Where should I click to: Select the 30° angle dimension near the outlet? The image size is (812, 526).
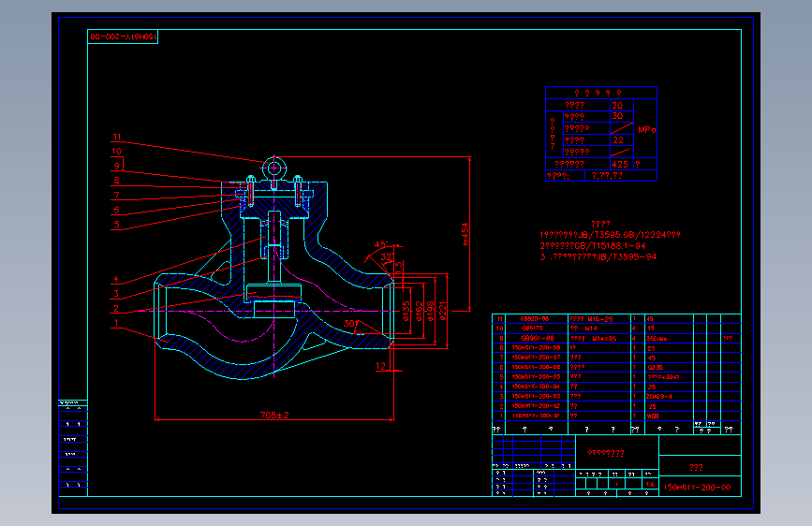(350, 323)
